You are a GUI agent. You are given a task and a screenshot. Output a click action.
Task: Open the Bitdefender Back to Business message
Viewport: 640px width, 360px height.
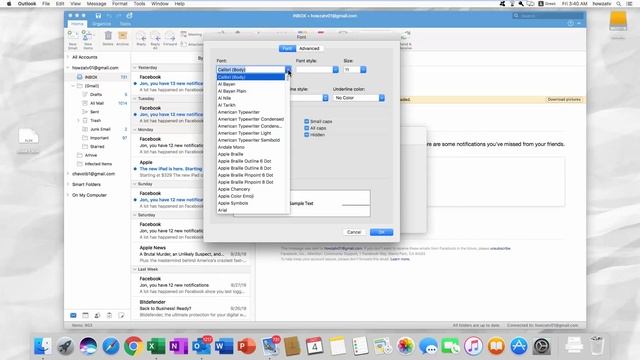[x=192, y=309]
